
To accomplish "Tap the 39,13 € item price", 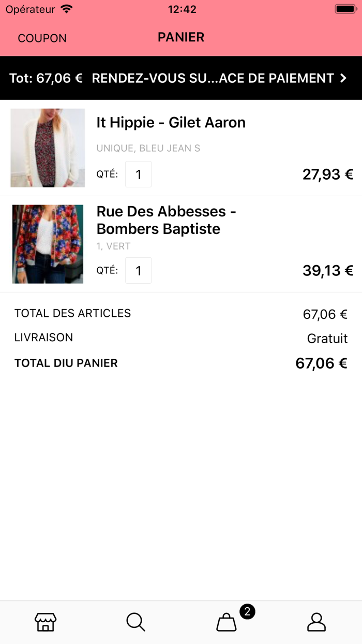I will point(327,271).
